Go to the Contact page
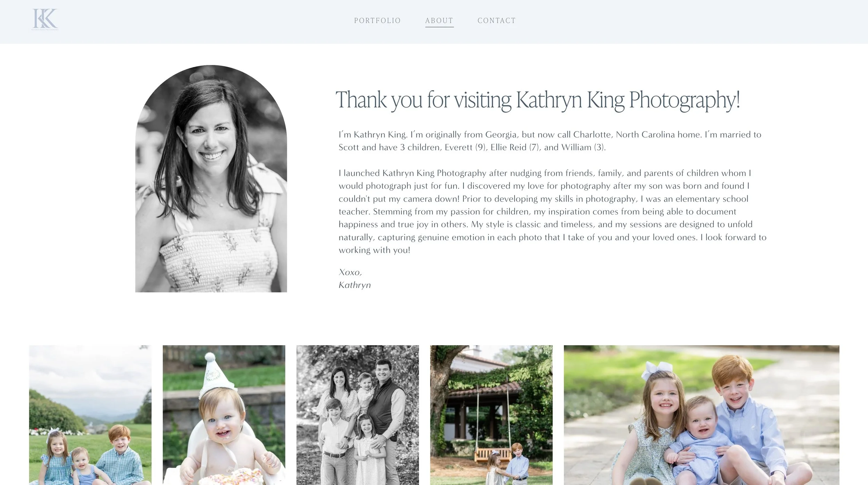The width and height of the screenshot is (868, 485). [496, 21]
